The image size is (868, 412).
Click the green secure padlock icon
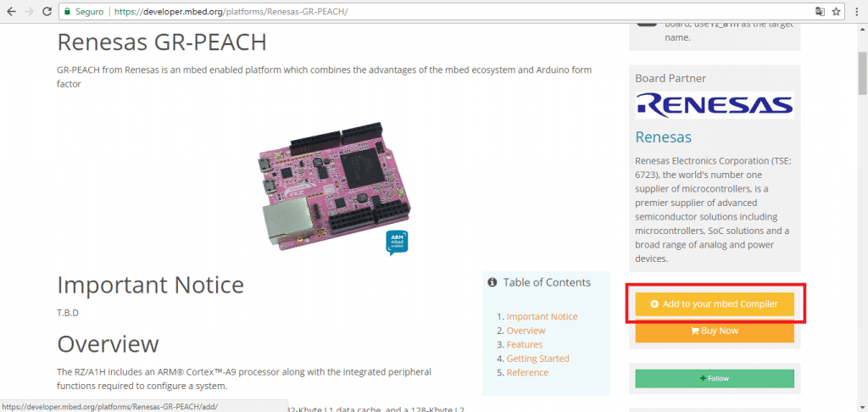pos(67,12)
